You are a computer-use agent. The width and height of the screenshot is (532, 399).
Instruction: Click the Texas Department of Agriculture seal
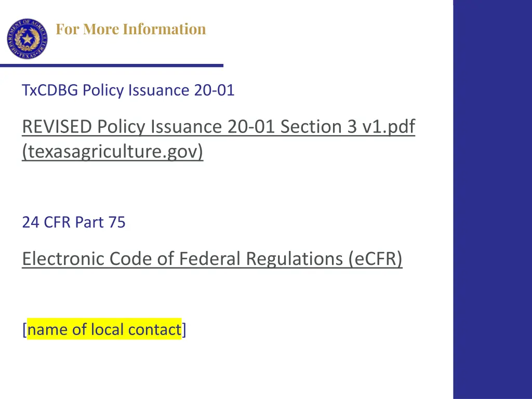pyautogui.click(x=27, y=38)
